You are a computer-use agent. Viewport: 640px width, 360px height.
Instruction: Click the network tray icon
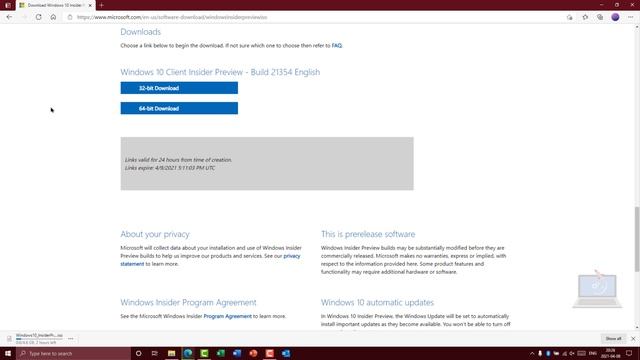(564, 353)
